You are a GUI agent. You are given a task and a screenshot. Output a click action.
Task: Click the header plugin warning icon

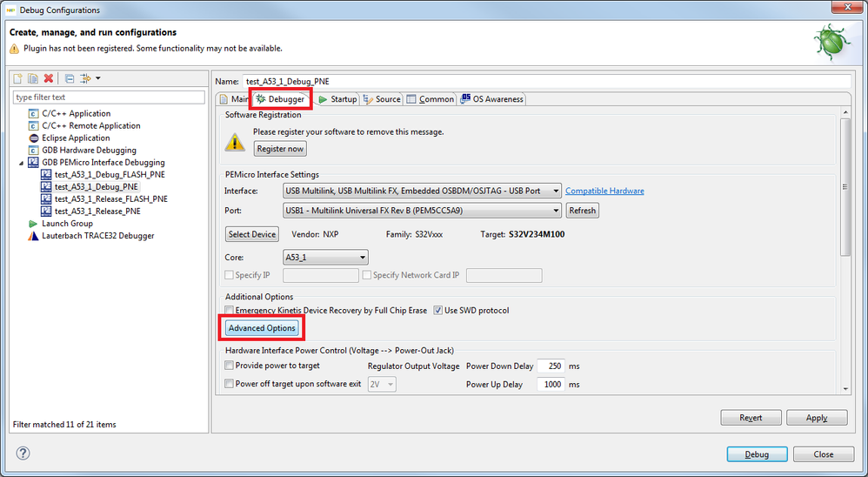pos(15,49)
